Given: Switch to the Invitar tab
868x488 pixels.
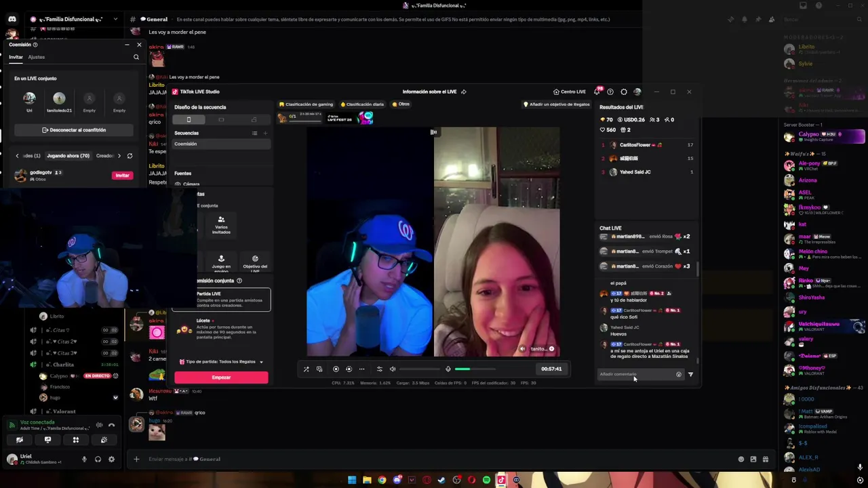Looking at the screenshot, I should [16, 57].
